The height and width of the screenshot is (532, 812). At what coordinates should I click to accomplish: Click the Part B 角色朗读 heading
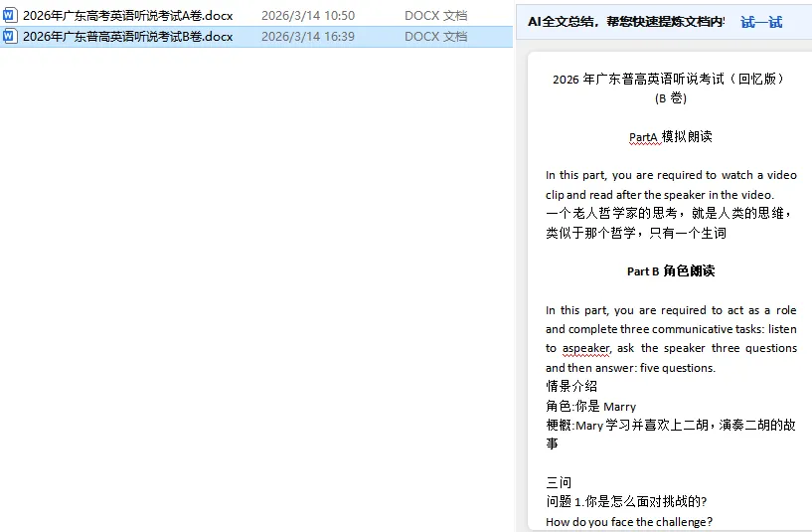click(671, 270)
